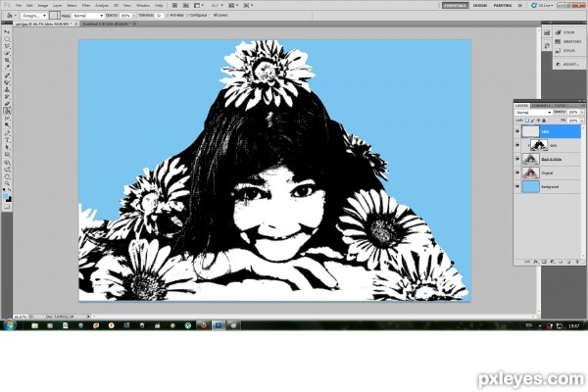
Task: Select the active Paint Bucket tool
Action: tap(7, 112)
